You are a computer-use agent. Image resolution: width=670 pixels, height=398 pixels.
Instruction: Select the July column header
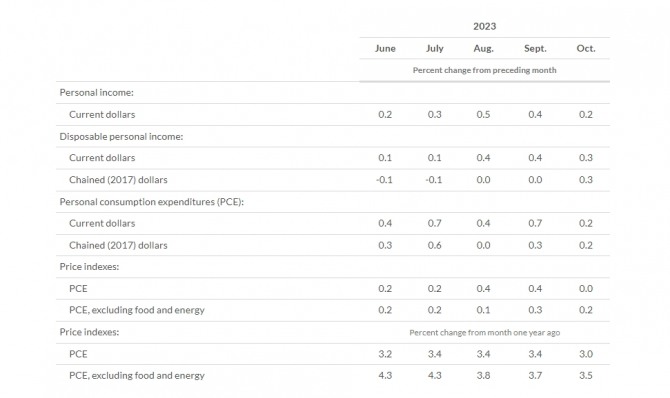point(435,48)
